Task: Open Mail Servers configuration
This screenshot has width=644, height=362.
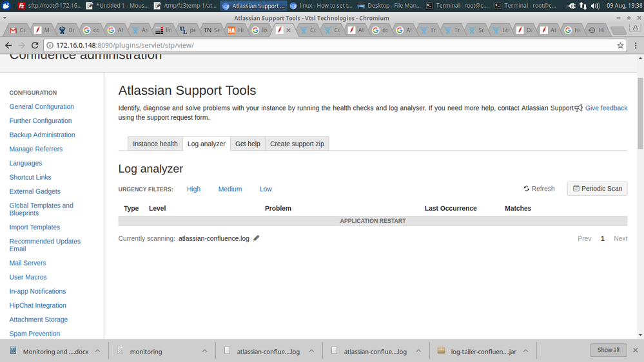Action: pyautogui.click(x=28, y=263)
